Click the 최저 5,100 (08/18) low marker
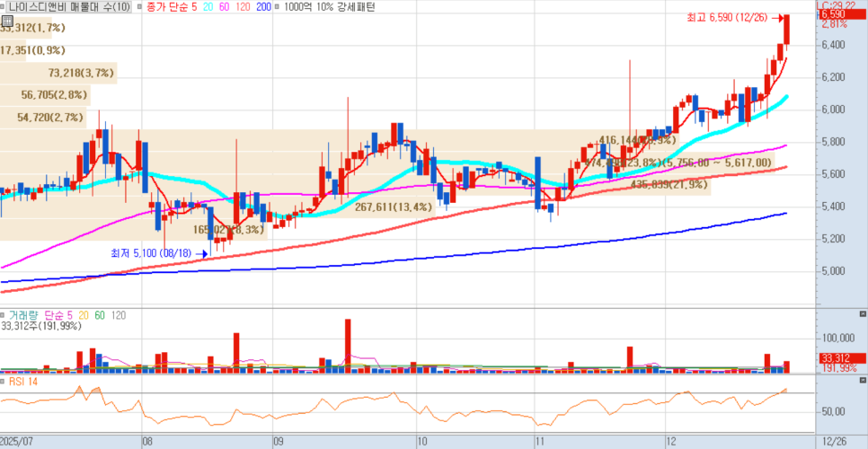868x449 pixels. (151, 253)
